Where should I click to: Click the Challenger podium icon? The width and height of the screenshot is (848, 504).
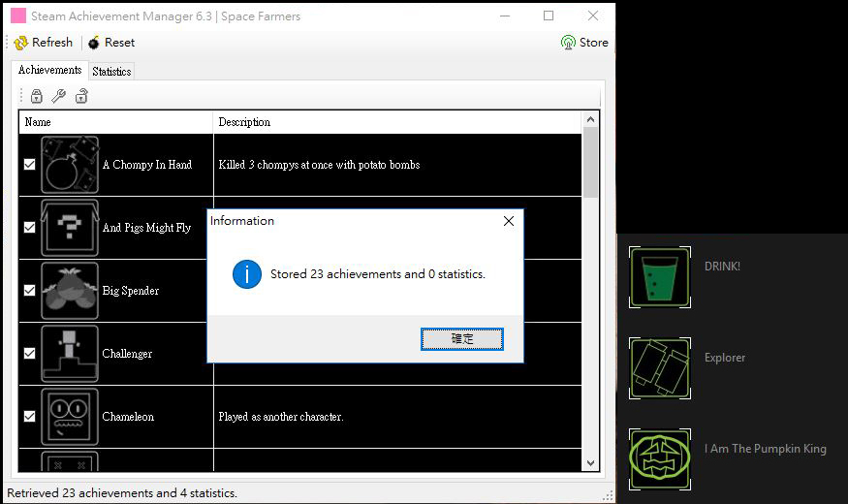tap(70, 353)
